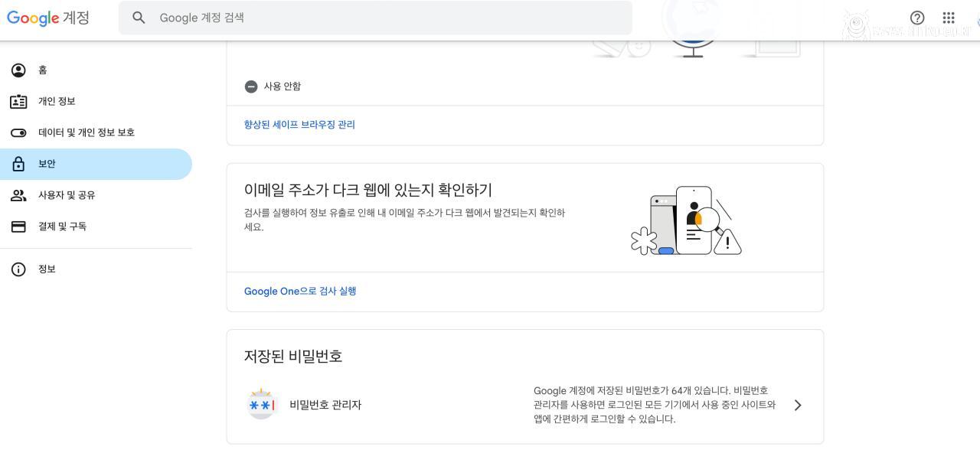
Task: Click the 비밀번호 관리자 asterisk icon
Action: [261, 405]
